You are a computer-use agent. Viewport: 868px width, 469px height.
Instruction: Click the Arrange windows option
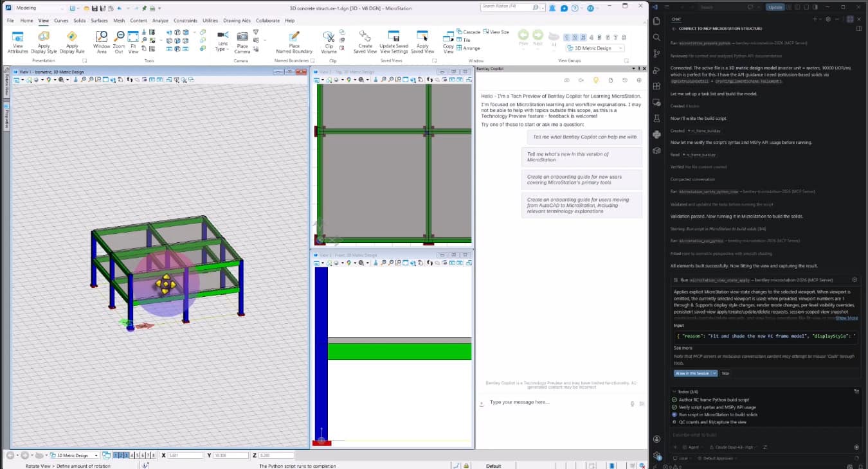tap(468, 48)
